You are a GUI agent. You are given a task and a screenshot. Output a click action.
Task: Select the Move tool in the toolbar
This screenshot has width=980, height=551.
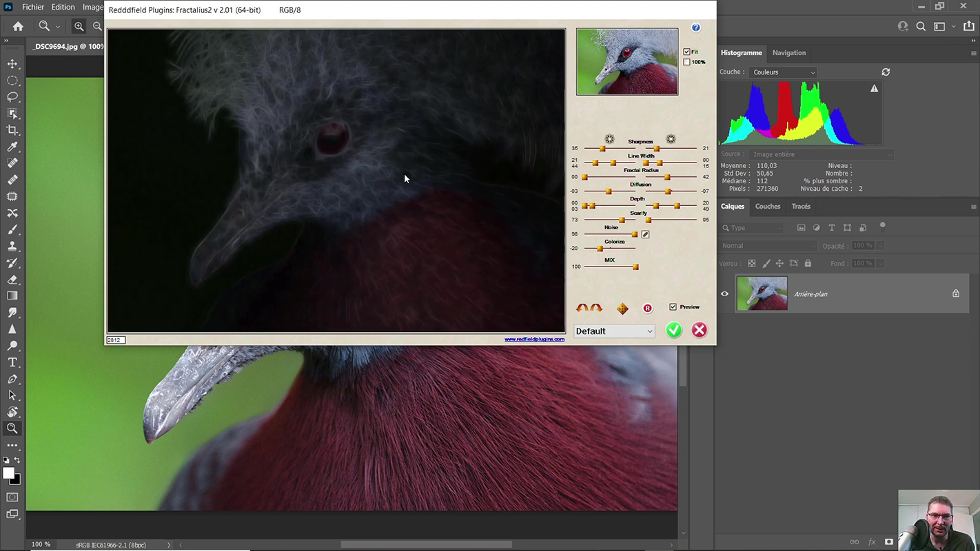12,64
